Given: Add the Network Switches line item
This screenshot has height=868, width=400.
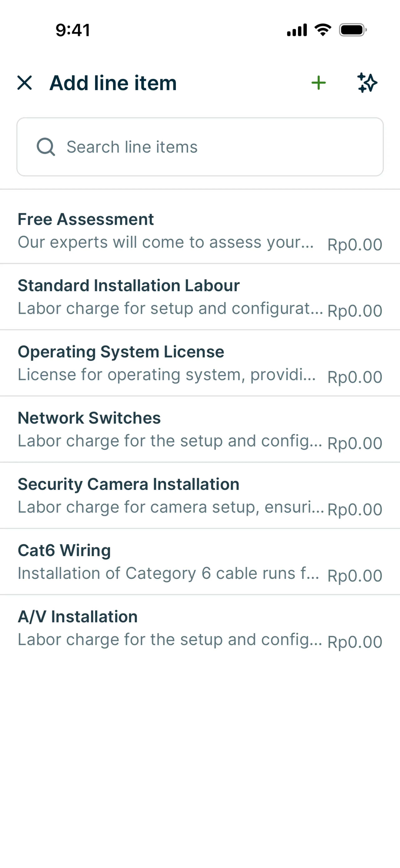Looking at the screenshot, I should [x=89, y=418].
